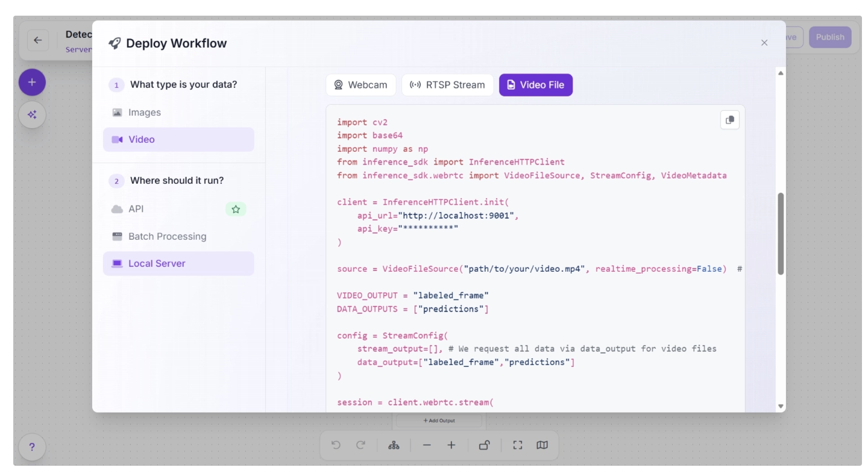
Task: Toggle the minimap icon
Action: pyautogui.click(x=542, y=445)
